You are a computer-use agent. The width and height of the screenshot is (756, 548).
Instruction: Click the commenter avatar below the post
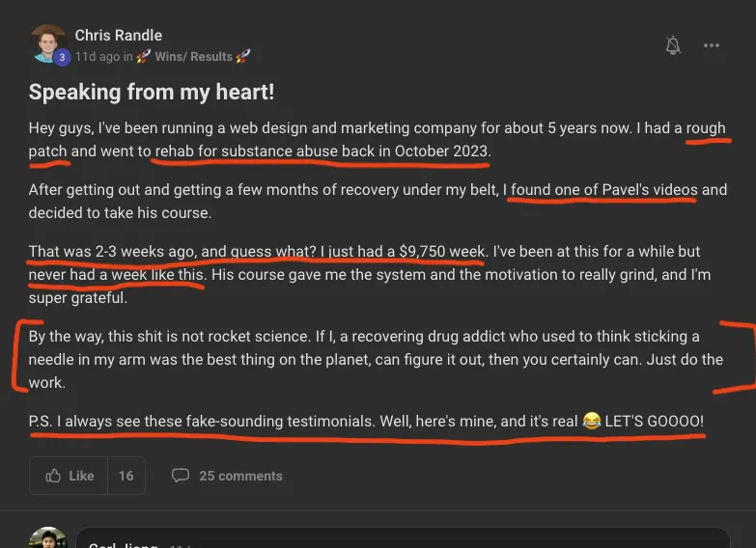(47, 538)
